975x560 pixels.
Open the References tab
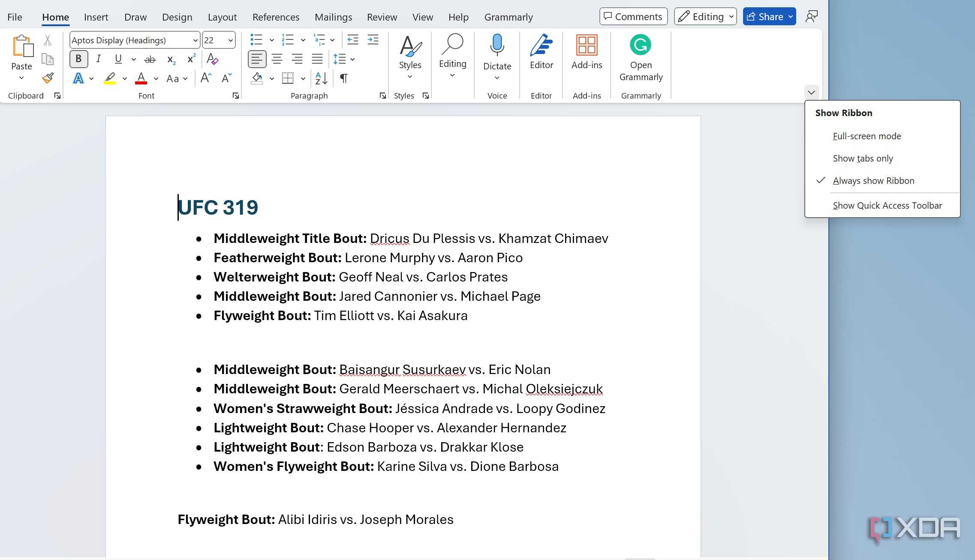[276, 17]
